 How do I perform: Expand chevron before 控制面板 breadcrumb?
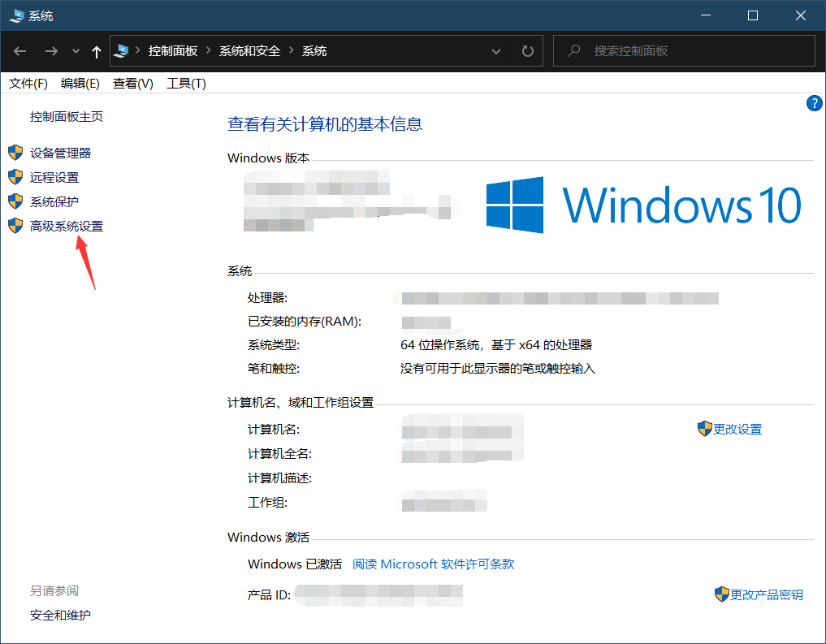[x=138, y=50]
